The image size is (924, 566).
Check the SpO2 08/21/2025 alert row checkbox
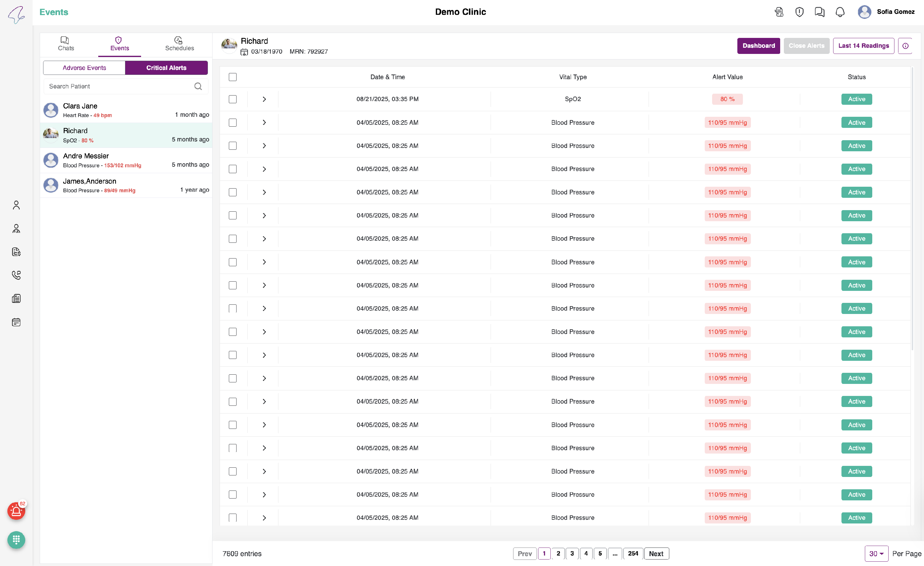click(x=233, y=99)
